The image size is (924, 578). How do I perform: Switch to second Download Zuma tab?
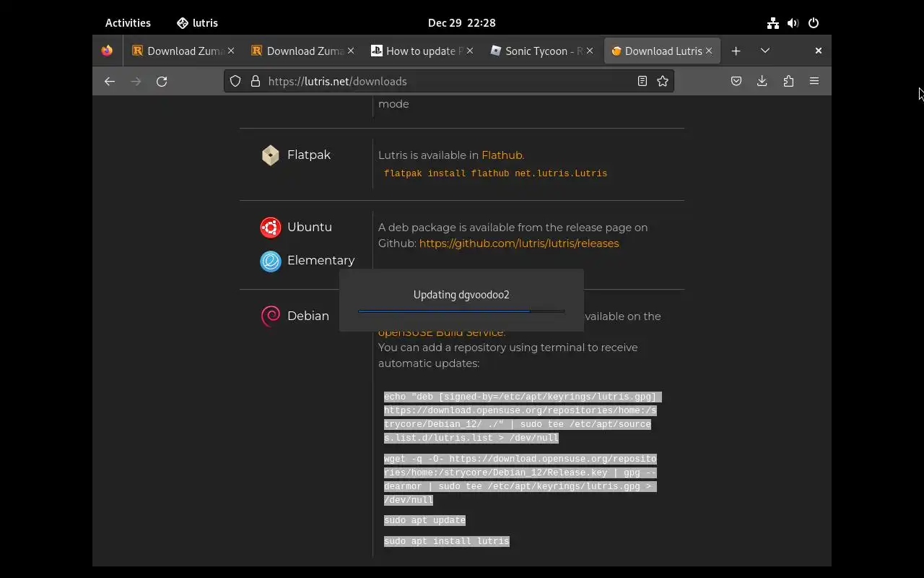coord(296,51)
